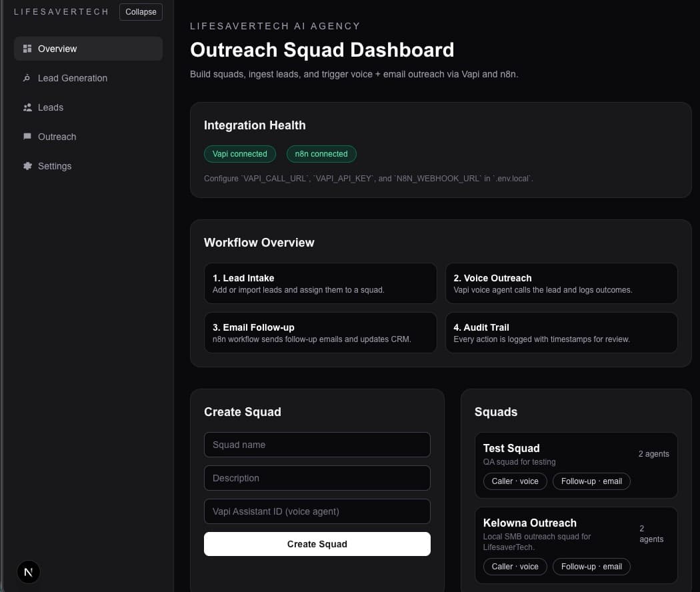Image resolution: width=700 pixels, height=592 pixels.
Task: Open the Outreach section from sidebar
Action: [57, 137]
